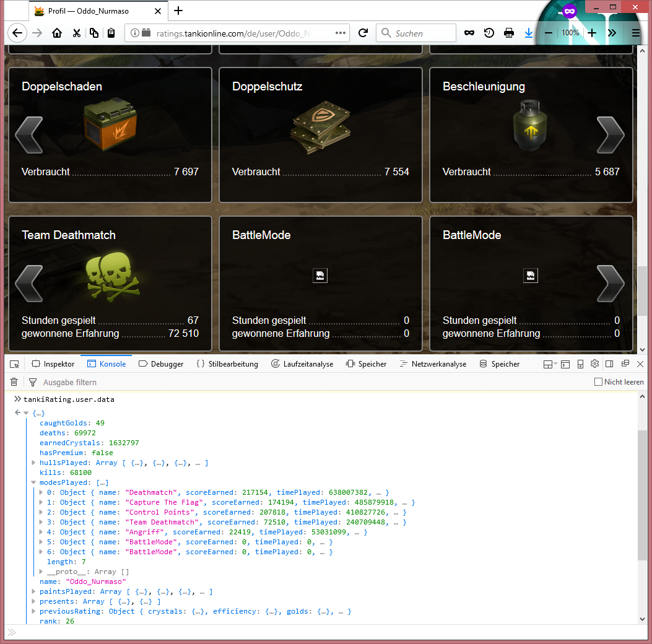Expand the hullsPlayed array
Screen dimensions: 652x644
[33, 463]
